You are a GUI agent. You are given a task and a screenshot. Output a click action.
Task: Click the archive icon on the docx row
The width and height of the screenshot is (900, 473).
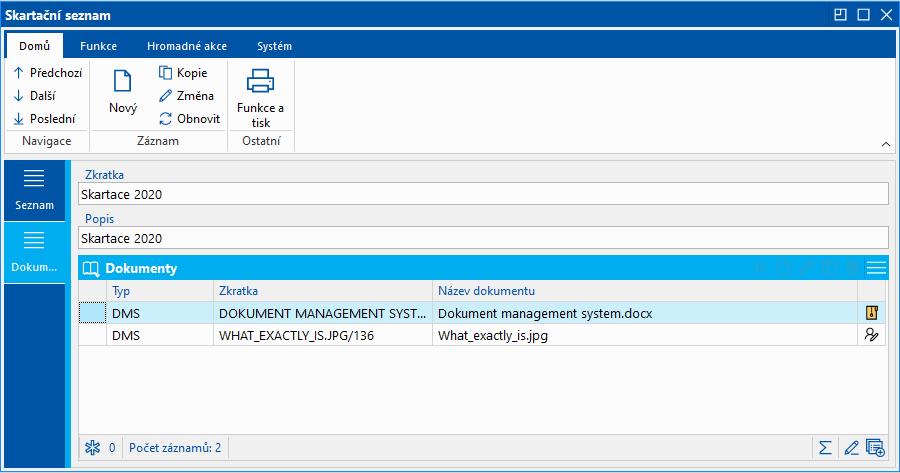pyautogui.click(x=871, y=313)
